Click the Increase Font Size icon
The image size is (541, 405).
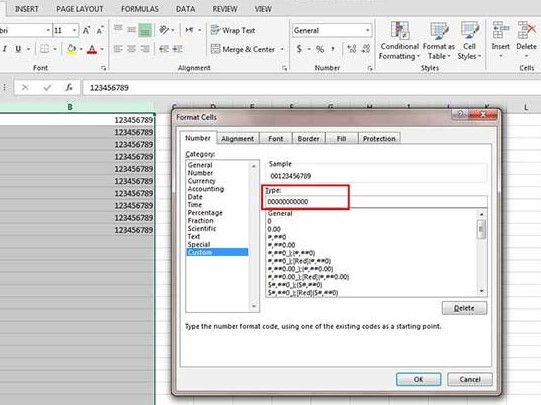(x=86, y=30)
